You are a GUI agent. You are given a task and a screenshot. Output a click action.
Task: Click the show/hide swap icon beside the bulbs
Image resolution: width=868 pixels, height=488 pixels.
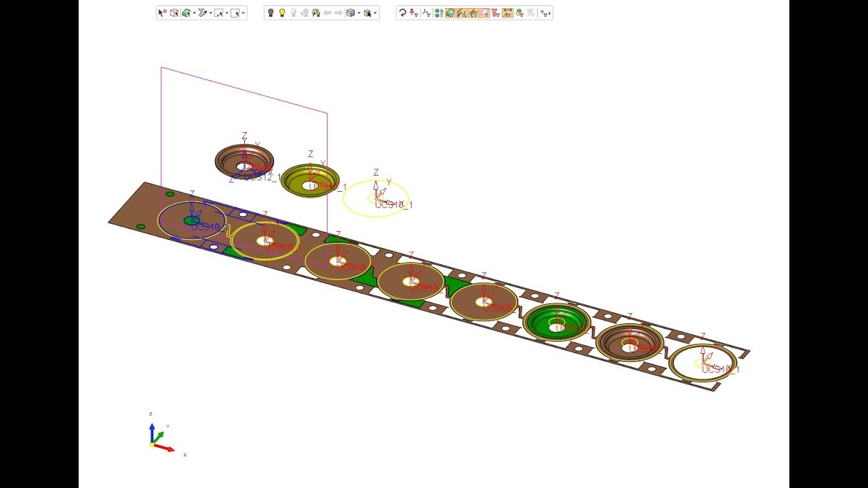pyautogui.click(x=316, y=13)
